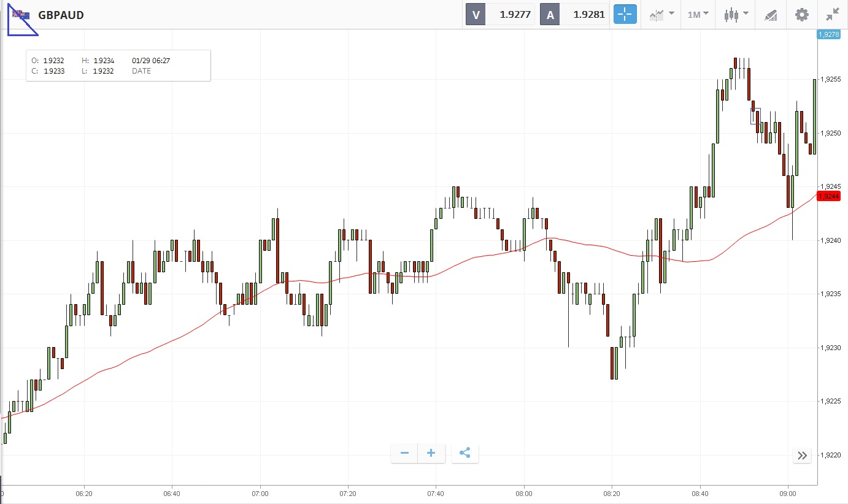This screenshot has width=848, height=504.
Task: Toggle the crosshair cursor button
Action: tap(625, 15)
